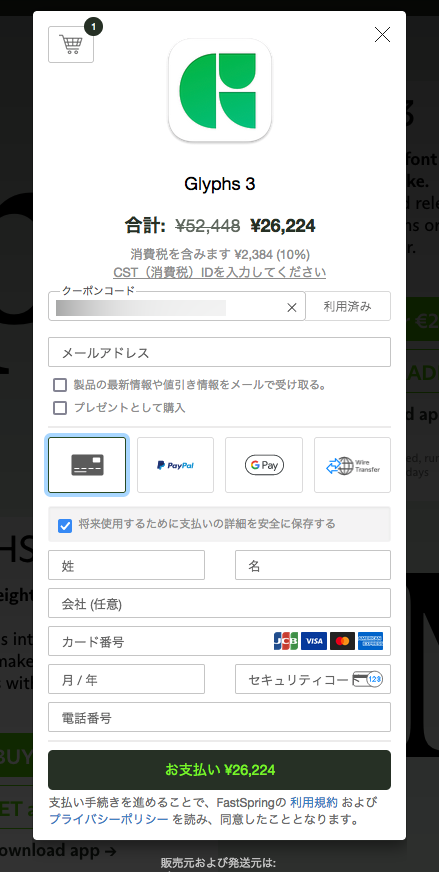
Task: Open the shopping cart icon
Action: pos(71,44)
